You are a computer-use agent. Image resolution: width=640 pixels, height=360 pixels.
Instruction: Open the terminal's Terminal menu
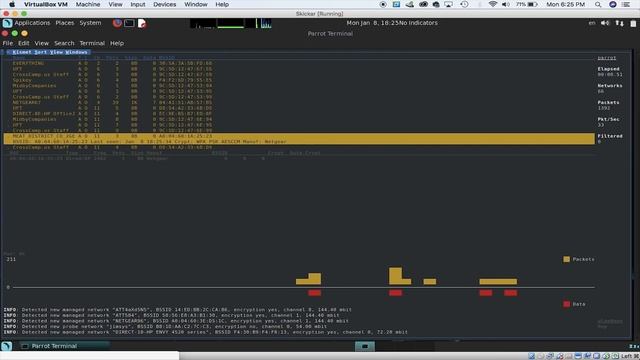coord(92,43)
